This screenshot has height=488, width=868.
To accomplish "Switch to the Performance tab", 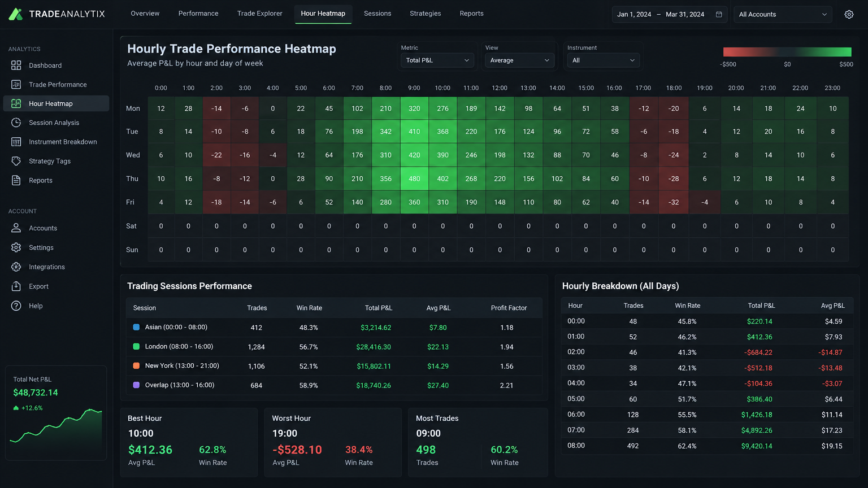I will [198, 14].
